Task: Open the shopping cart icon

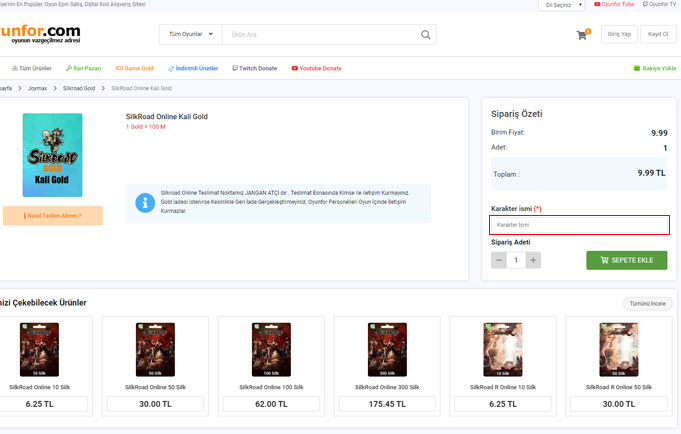Action: click(x=582, y=35)
